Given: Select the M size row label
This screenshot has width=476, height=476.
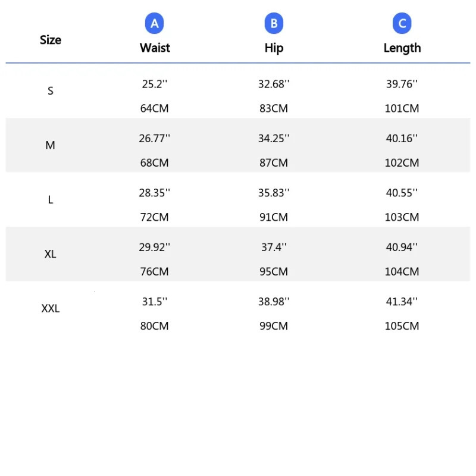Looking at the screenshot, I should click(51, 145).
